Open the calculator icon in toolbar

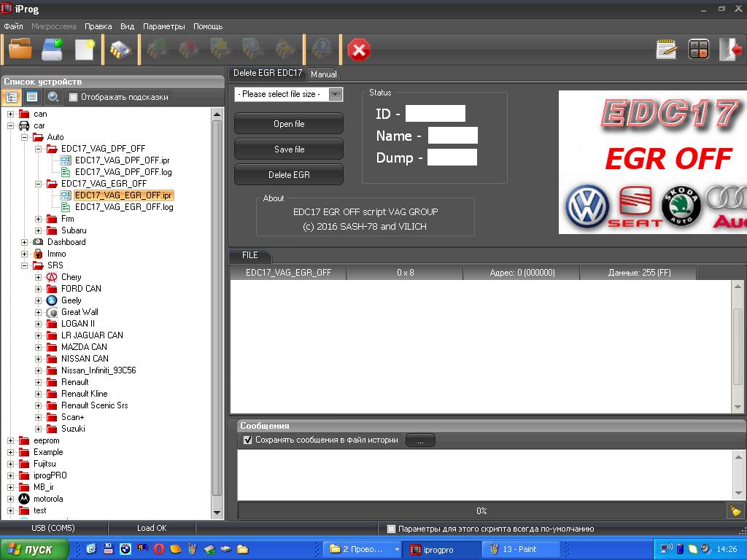[698, 50]
